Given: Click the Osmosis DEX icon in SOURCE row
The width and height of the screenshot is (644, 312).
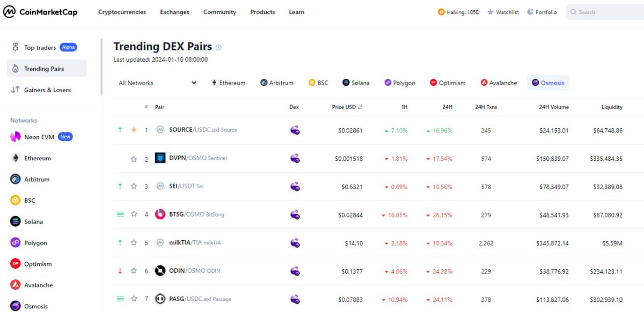Looking at the screenshot, I should pyautogui.click(x=295, y=130).
